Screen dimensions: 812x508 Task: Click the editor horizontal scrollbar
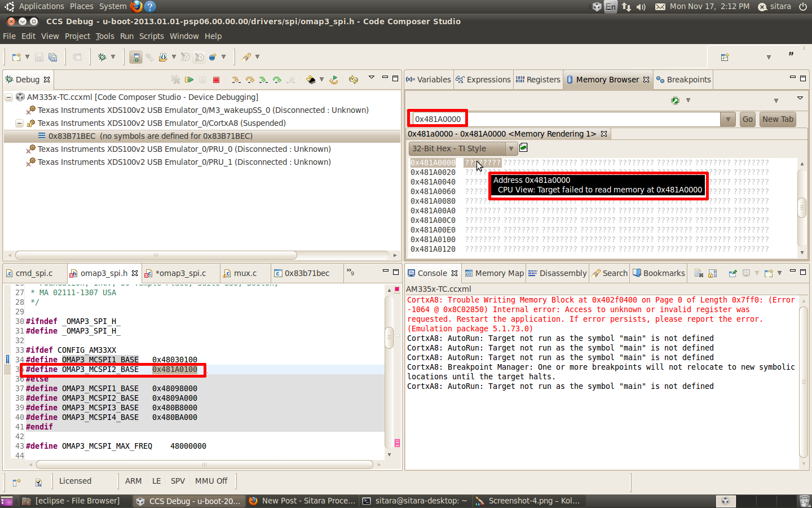[205, 465]
